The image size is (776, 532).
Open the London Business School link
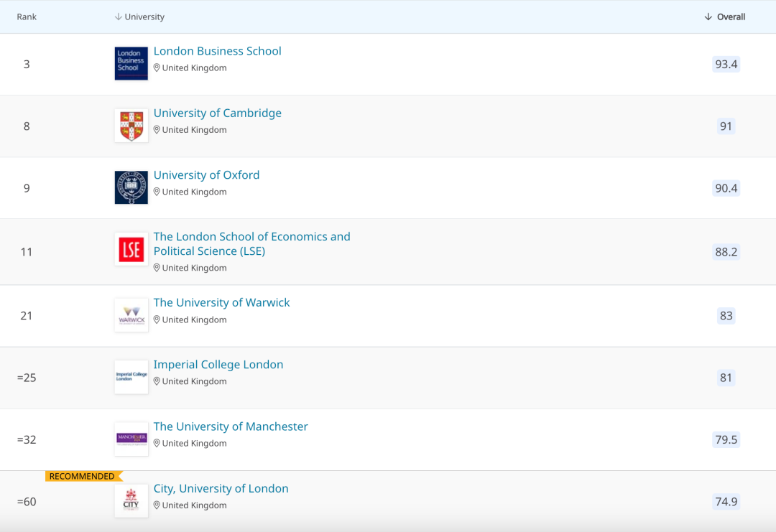[217, 51]
